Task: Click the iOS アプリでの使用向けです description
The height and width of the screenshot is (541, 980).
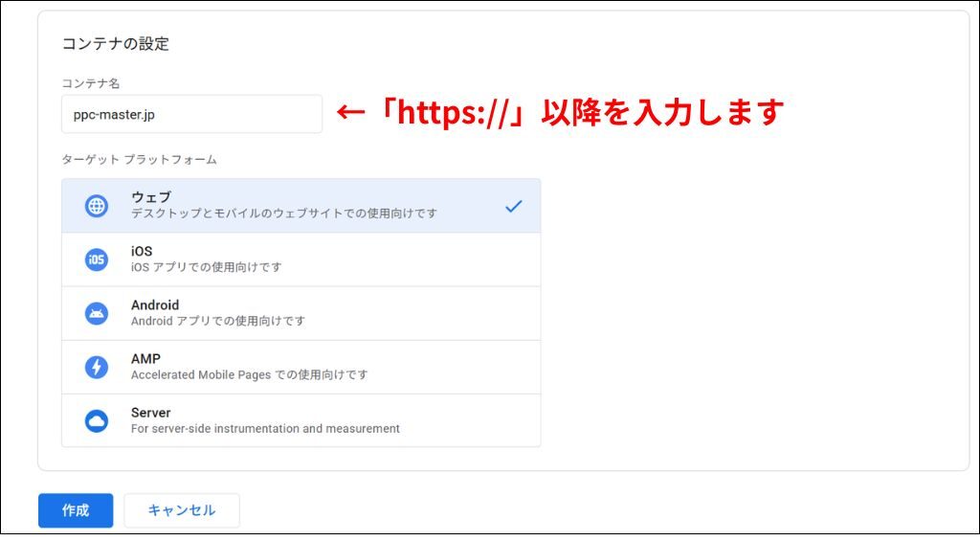Action: tap(207, 267)
